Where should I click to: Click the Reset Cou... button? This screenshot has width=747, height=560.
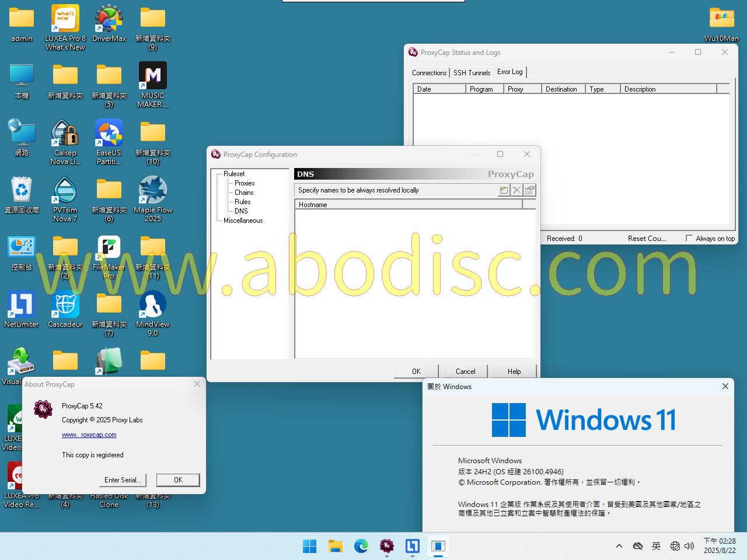tap(647, 239)
